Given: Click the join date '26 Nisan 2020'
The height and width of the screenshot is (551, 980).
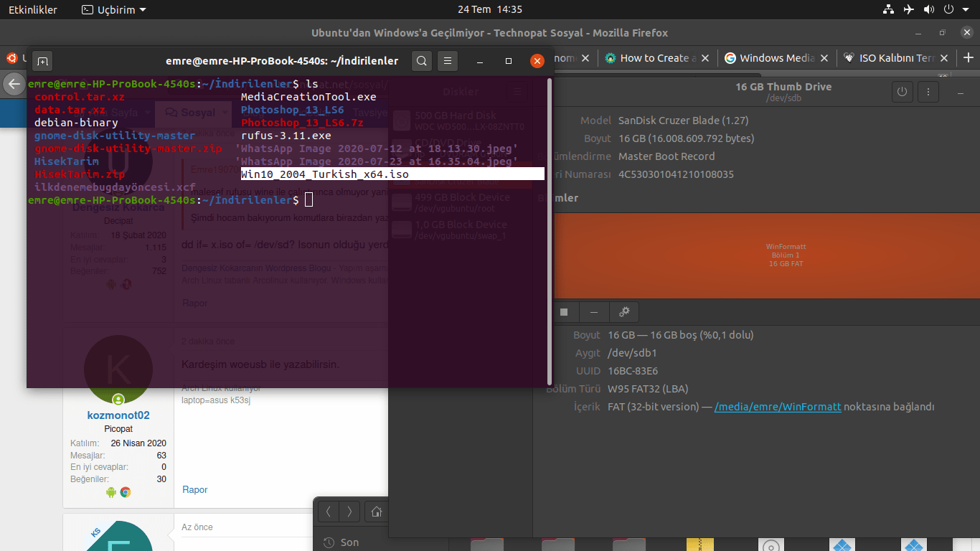Looking at the screenshot, I should pyautogui.click(x=138, y=443).
